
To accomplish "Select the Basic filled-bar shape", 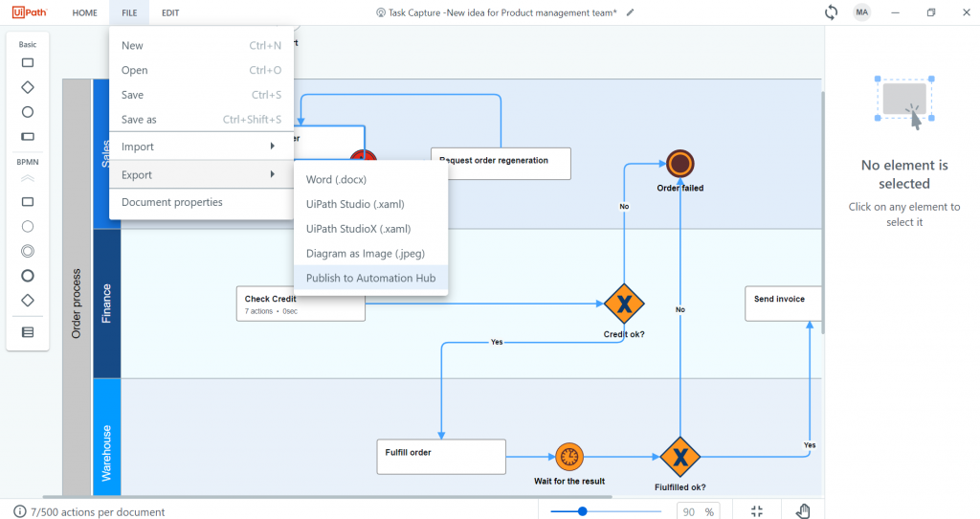I will (x=28, y=136).
